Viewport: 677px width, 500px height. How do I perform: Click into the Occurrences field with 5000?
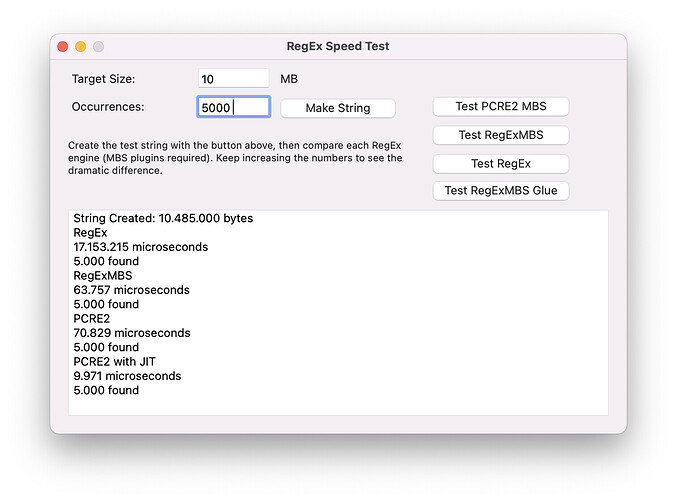234,107
